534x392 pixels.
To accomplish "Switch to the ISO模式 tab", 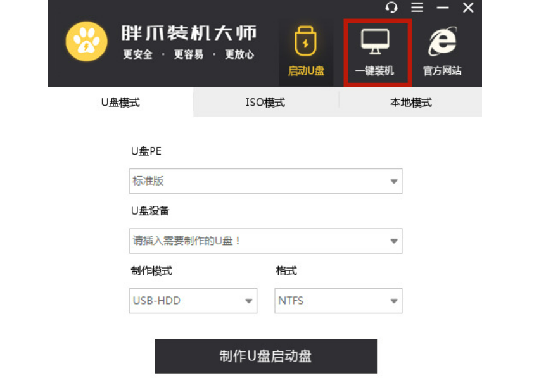I will tap(265, 102).
